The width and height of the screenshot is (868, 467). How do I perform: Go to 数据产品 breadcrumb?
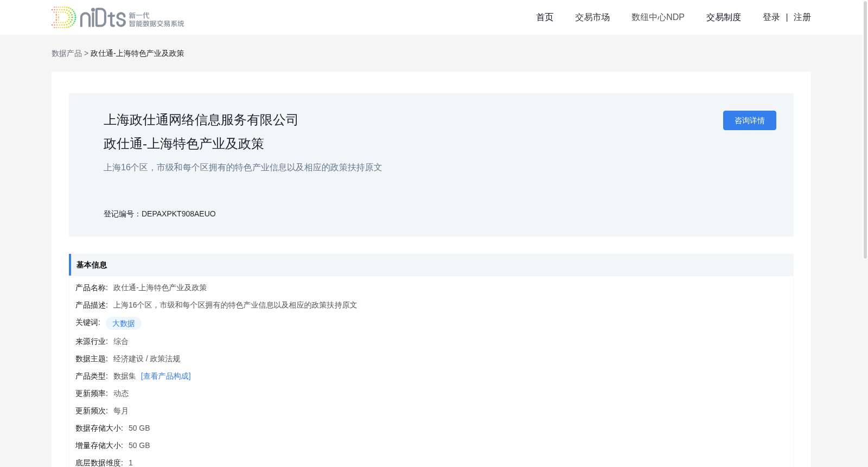point(67,53)
